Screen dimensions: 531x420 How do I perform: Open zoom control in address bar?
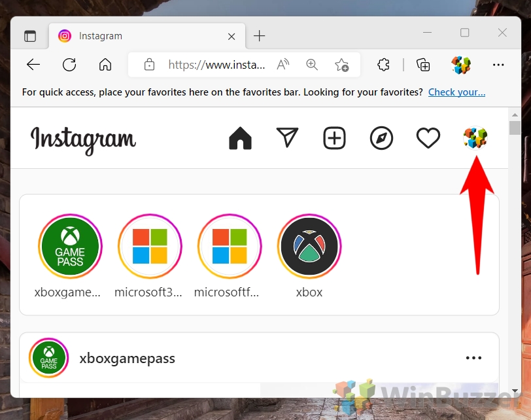[312, 64]
